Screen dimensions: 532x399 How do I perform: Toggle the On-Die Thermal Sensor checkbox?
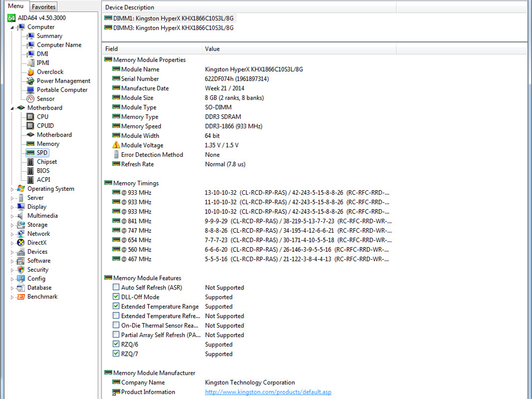116,325
